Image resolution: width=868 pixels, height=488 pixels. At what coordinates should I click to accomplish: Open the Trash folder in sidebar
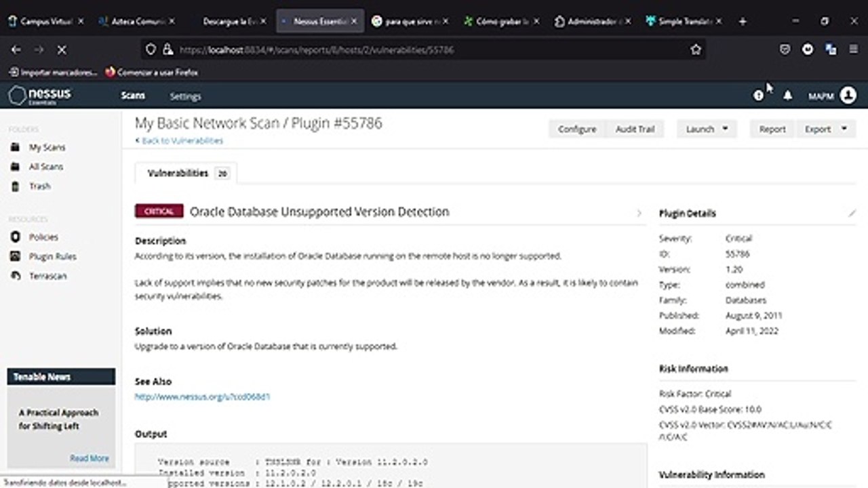pos(39,186)
